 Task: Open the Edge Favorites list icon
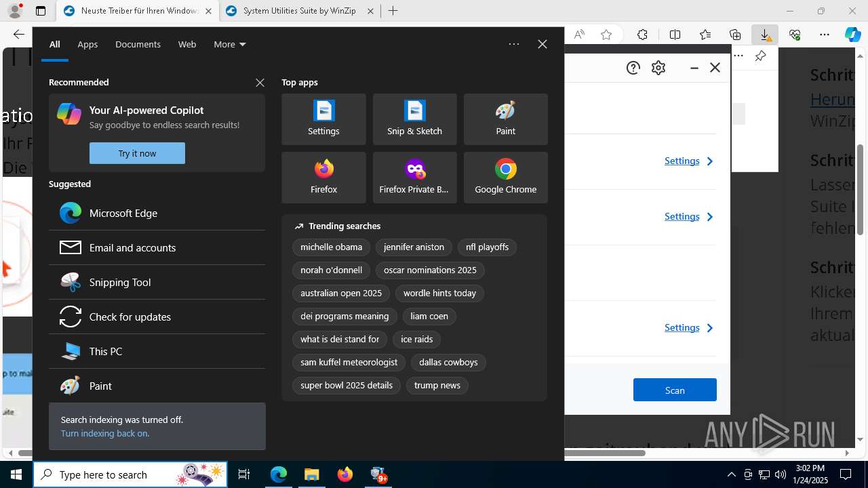[705, 35]
